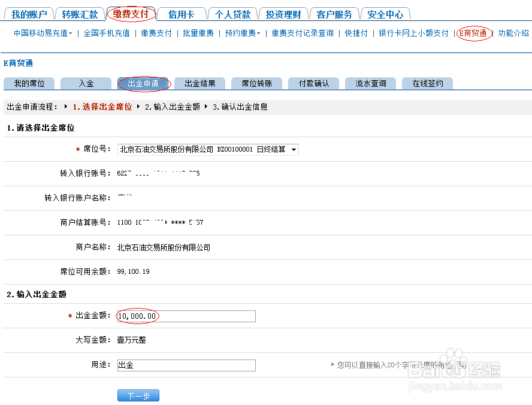Switch to the 席位转账 tab
Screen dimensions: 532x405
(256, 83)
